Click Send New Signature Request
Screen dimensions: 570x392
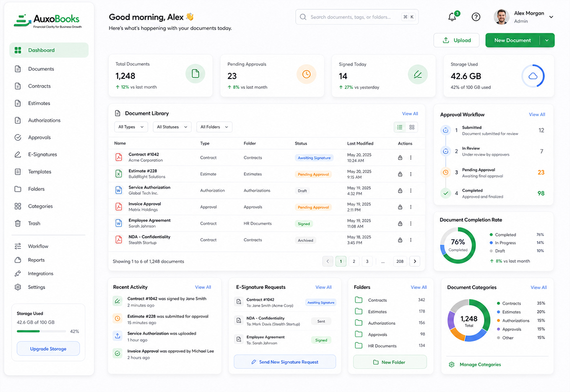pyautogui.click(x=285, y=362)
